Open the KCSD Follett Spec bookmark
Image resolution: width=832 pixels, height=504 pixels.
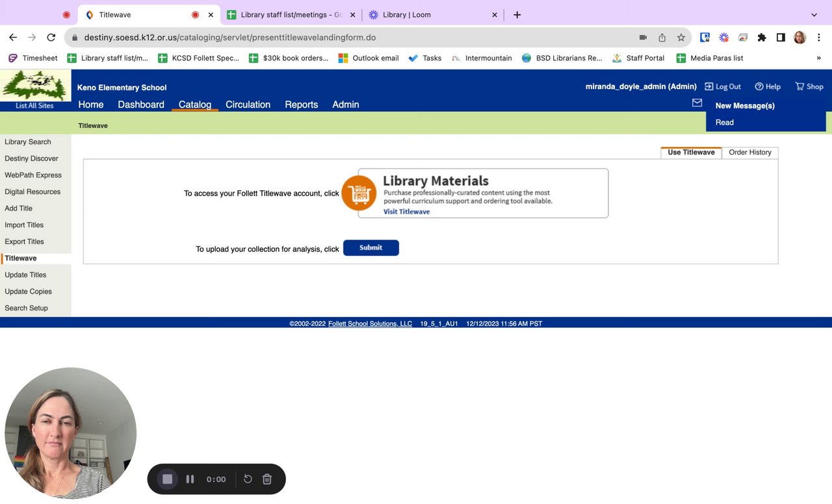pyautogui.click(x=199, y=58)
